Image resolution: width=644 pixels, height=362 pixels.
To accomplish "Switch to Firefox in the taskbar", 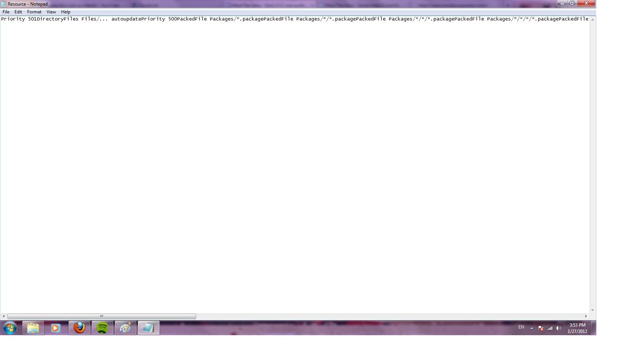I will (79, 328).
